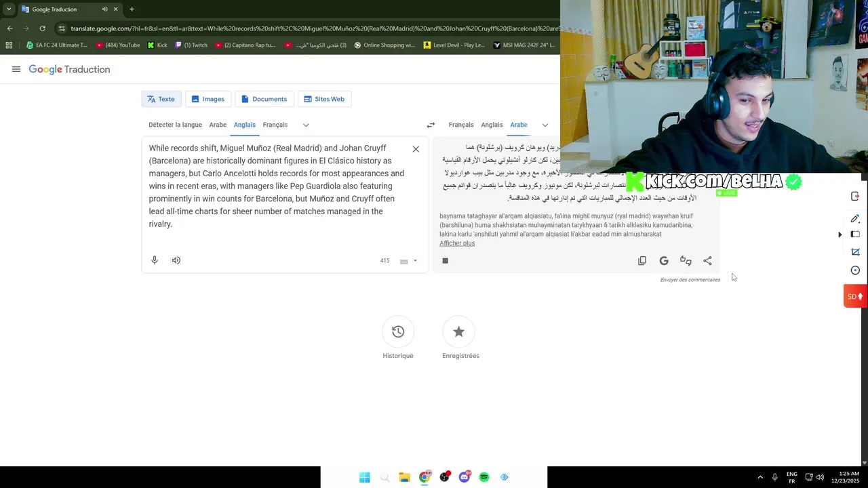Image resolution: width=868 pixels, height=488 pixels.
Task: Click the Afficher plus link
Action: (x=457, y=243)
